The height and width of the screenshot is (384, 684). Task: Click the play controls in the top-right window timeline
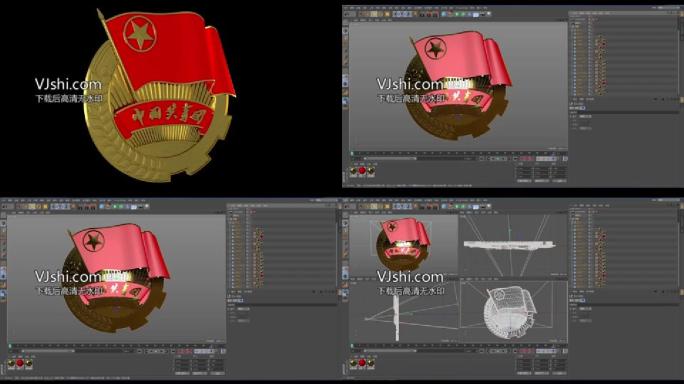coord(499,159)
